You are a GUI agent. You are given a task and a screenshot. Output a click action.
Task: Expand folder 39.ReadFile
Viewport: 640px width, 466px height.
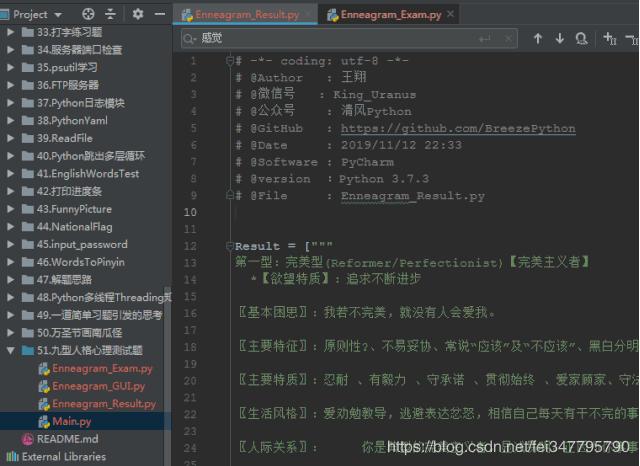click(11, 138)
